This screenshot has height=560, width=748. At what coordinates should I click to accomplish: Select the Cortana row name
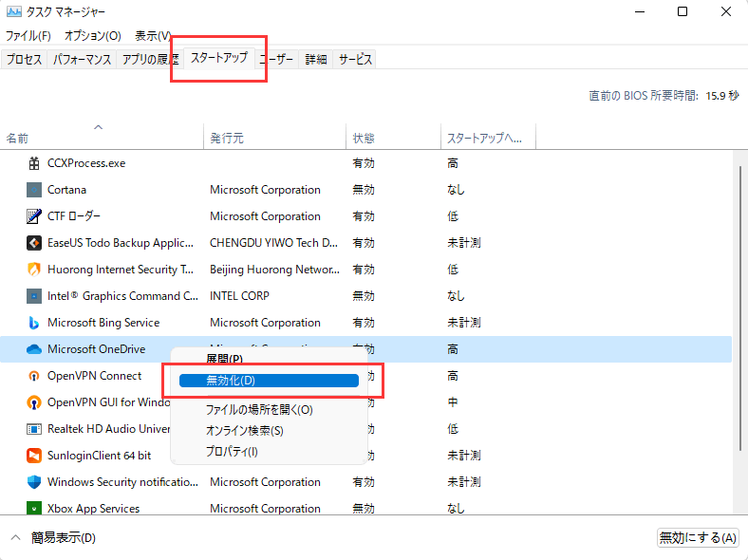click(66, 190)
